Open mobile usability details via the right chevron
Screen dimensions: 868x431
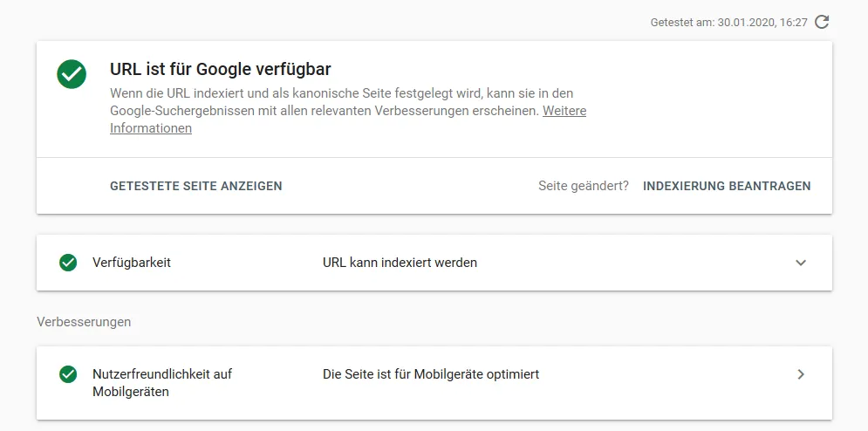801,374
